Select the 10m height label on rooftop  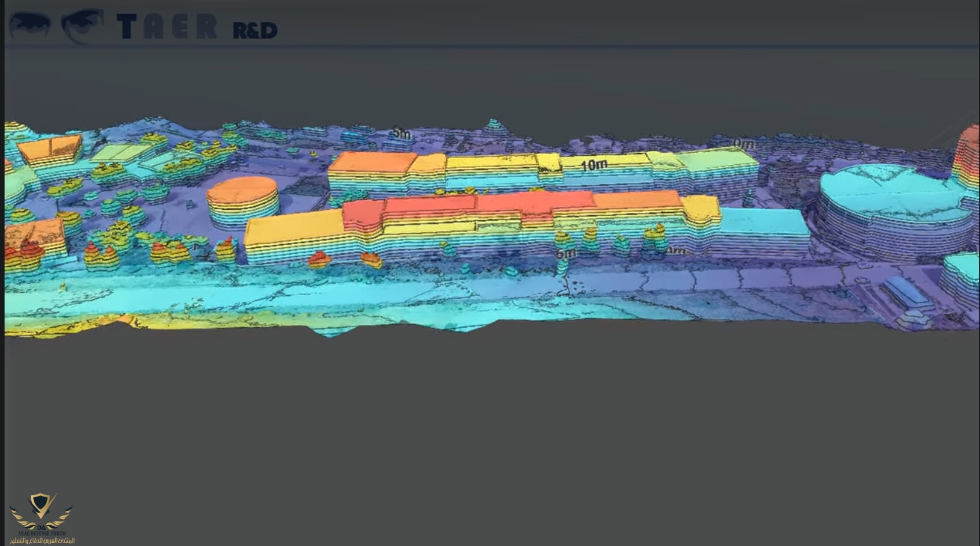point(593,165)
